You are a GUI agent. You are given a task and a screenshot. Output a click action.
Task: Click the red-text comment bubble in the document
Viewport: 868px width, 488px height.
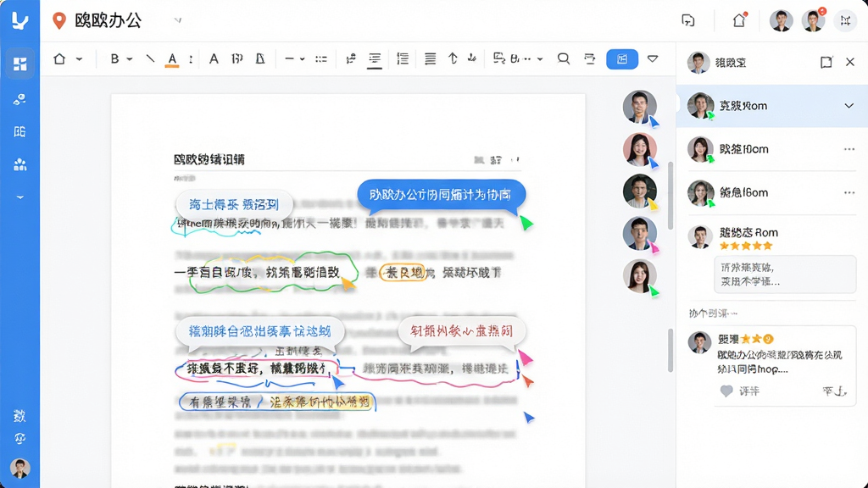[x=461, y=331]
